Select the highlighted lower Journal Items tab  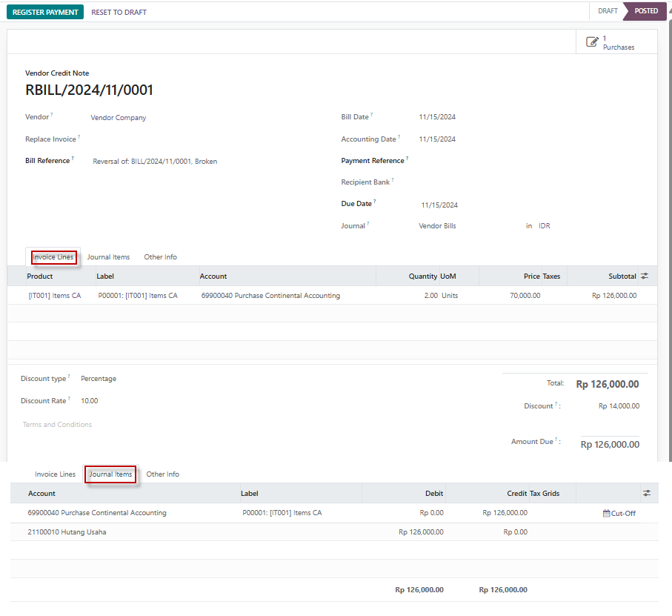[x=110, y=474]
